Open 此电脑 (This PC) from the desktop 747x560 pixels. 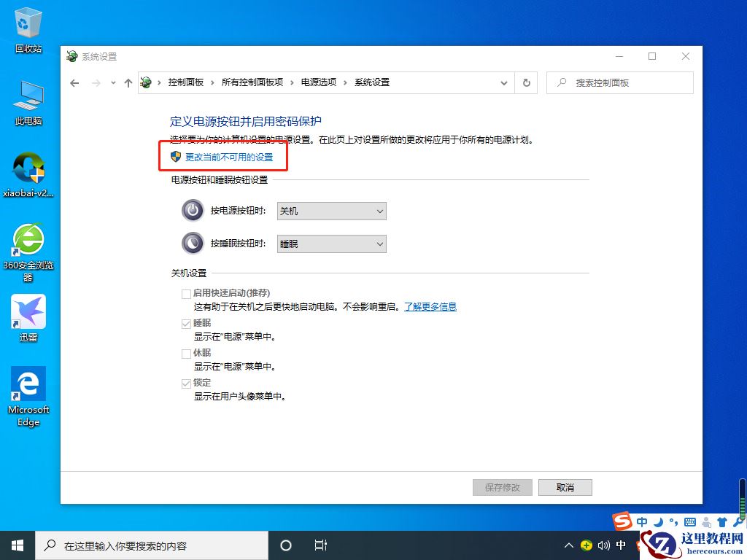[x=28, y=98]
